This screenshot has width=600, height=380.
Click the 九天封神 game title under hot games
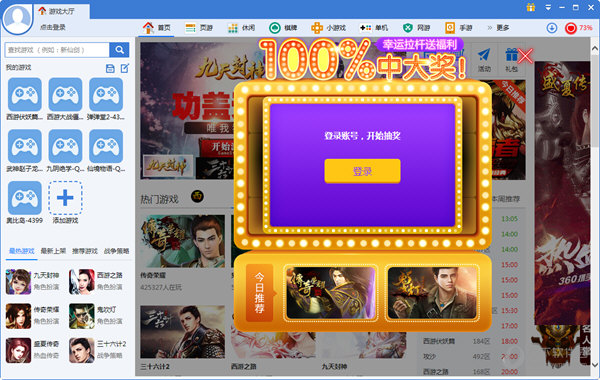pyautogui.click(x=334, y=366)
